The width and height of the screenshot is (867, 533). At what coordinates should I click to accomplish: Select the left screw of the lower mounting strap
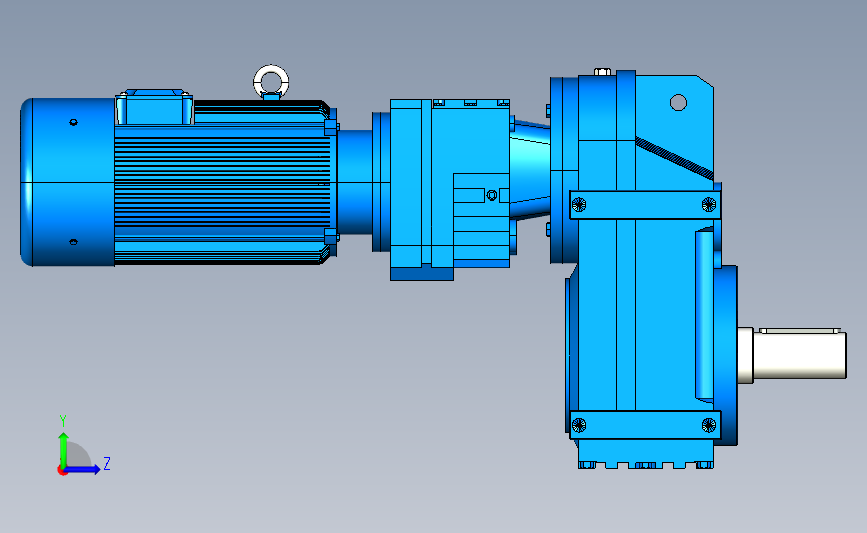[x=578, y=425]
